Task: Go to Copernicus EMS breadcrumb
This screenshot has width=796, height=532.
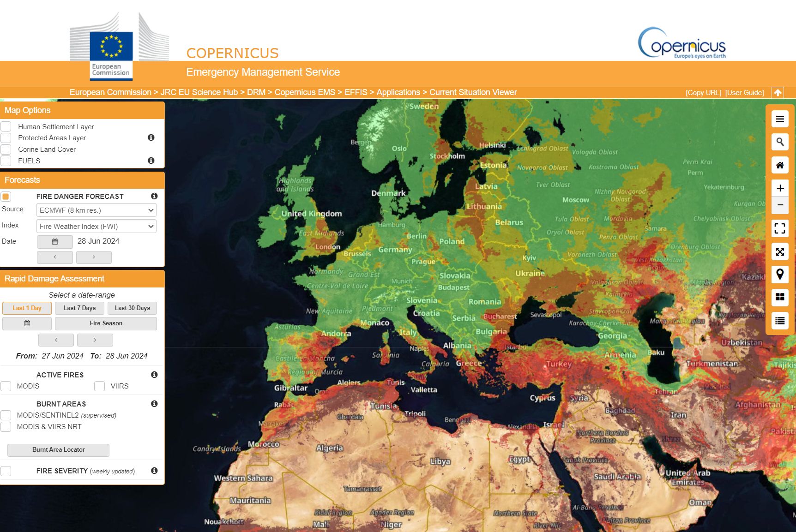Action: click(x=305, y=92)
